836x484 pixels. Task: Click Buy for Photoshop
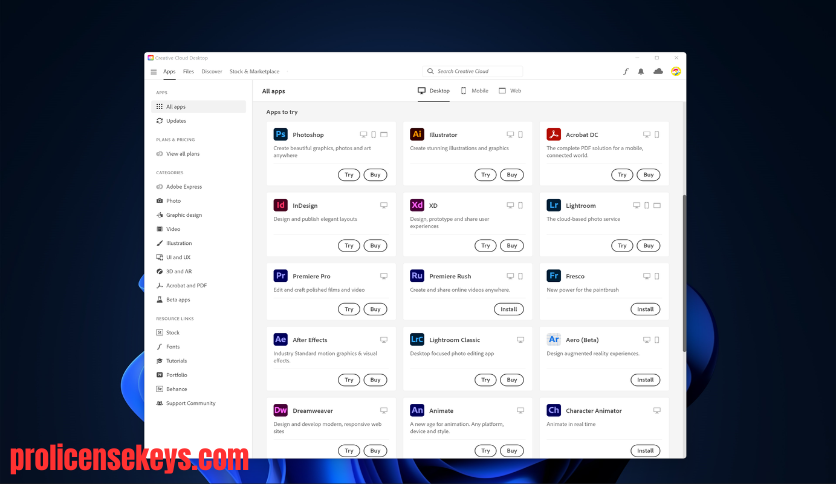[x=375, y=175]
